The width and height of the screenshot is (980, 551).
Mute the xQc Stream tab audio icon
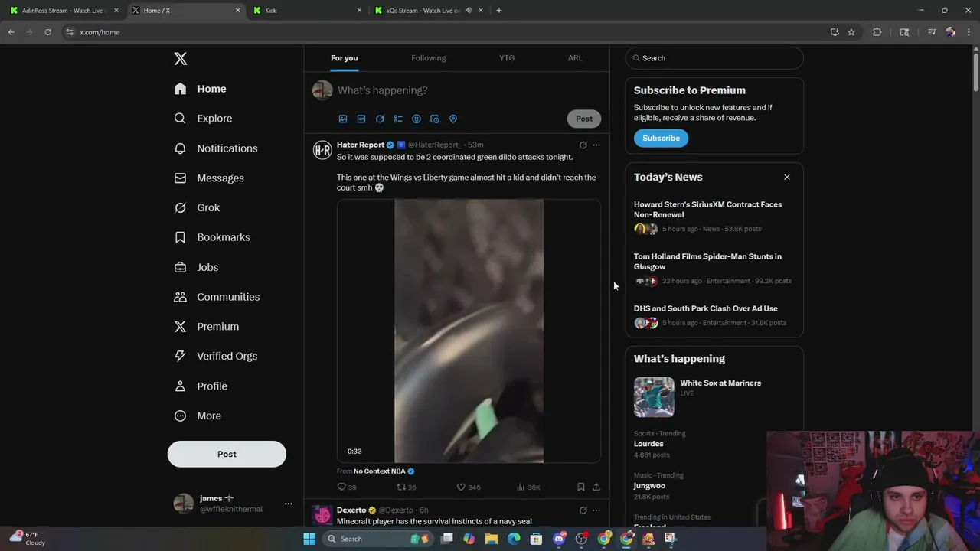(469, 11)
